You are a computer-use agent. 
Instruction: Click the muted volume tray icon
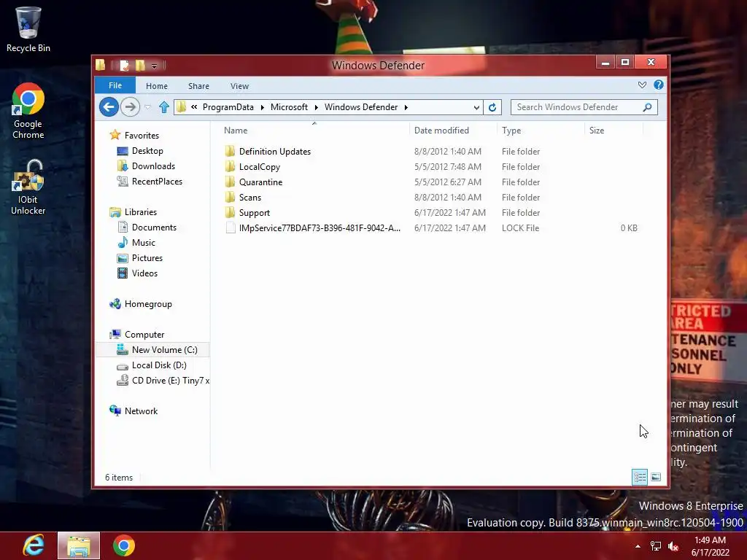[673, 546]
